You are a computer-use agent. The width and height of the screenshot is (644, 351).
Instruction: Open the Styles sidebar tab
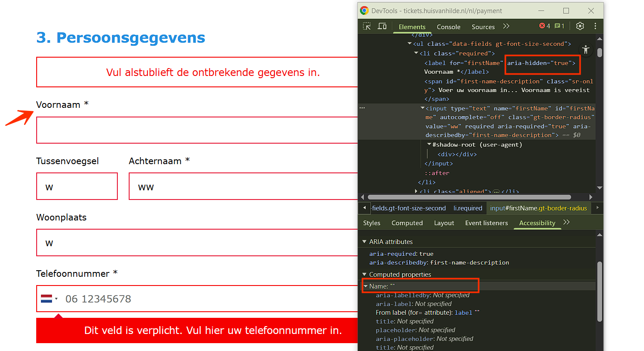tap(371, 223)
